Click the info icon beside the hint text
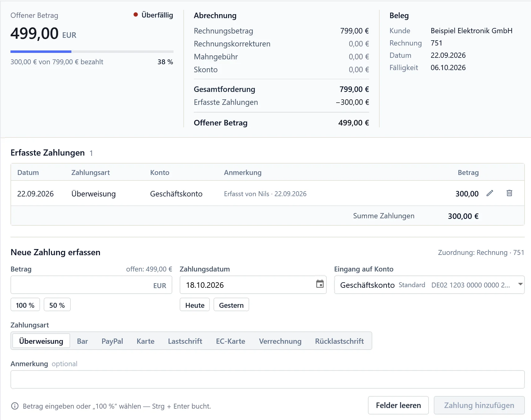 pos(15,406)
